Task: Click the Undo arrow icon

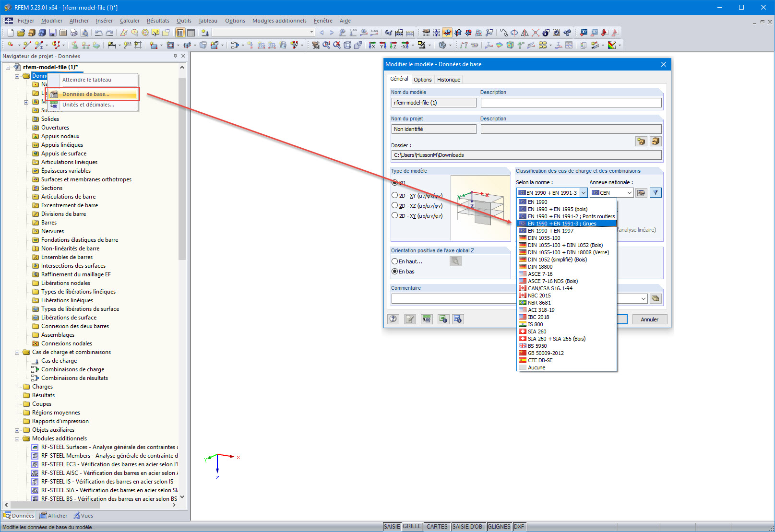Action: [98, 33]
